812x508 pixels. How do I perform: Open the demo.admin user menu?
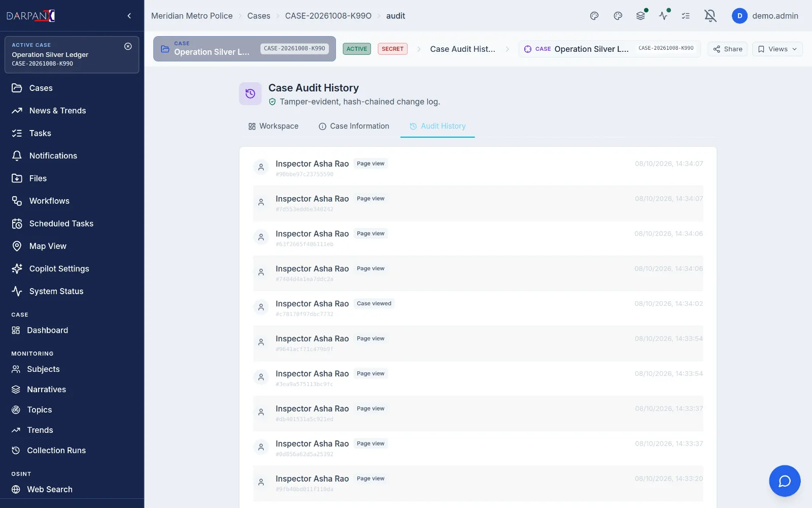(x=765, y=16)
